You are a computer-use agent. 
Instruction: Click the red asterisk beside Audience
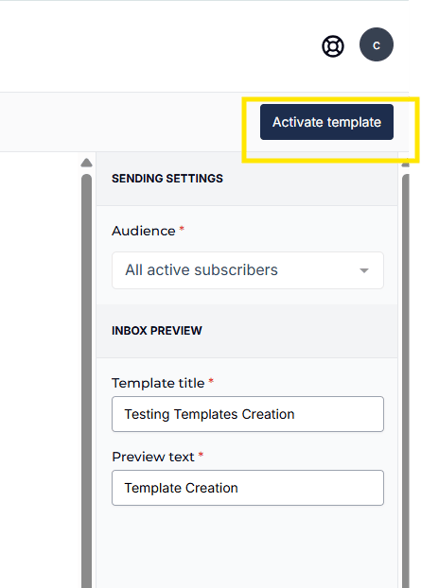pyautogui.click(x=181, y=228)
